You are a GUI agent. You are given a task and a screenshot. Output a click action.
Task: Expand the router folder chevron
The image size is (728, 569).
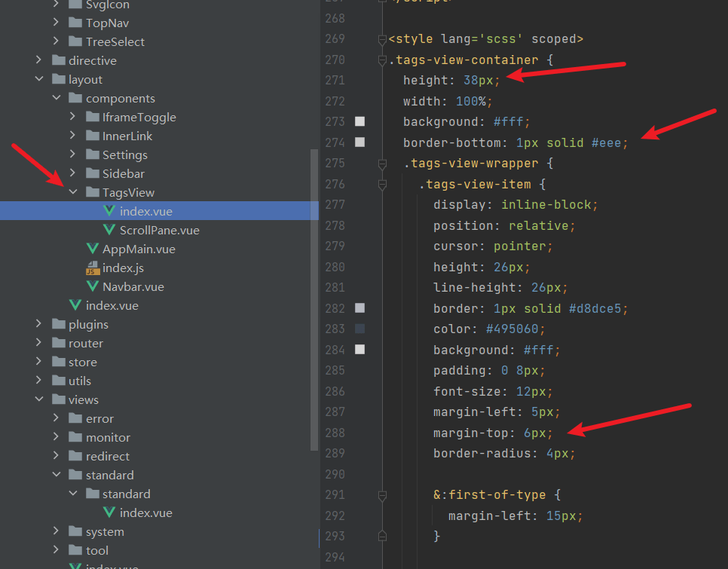click(38, 342)
